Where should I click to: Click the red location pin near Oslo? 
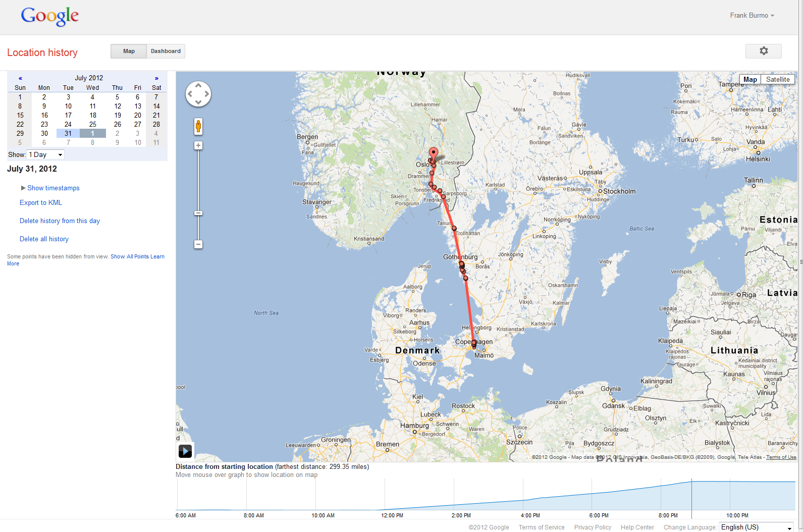click(433, 153)
